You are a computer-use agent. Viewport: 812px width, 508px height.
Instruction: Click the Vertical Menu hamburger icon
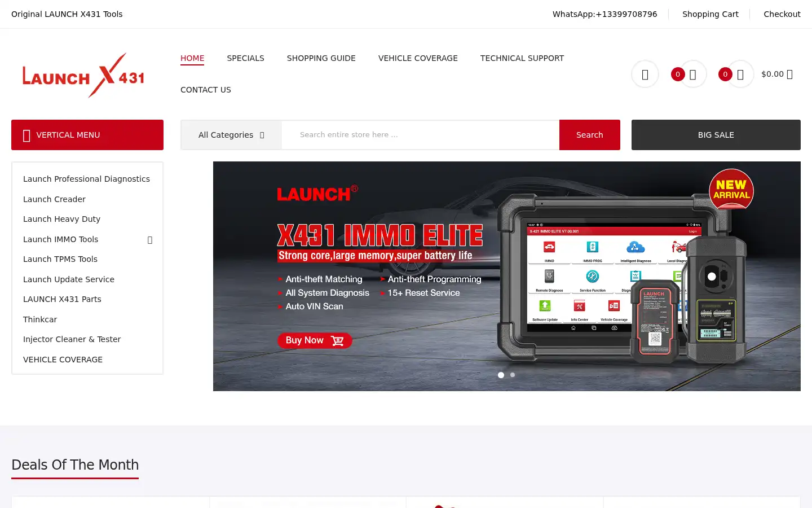pos(27,135)
